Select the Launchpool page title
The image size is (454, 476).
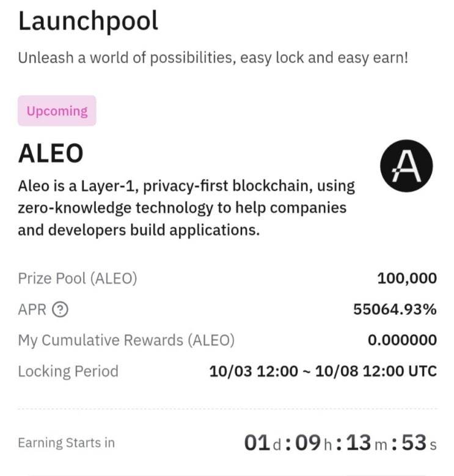point(88,22)
